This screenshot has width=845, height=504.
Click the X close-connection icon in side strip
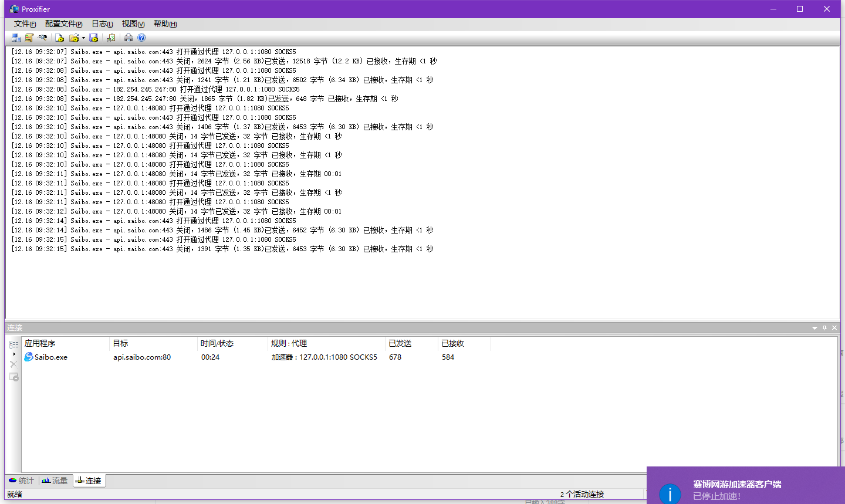(13, 364)
